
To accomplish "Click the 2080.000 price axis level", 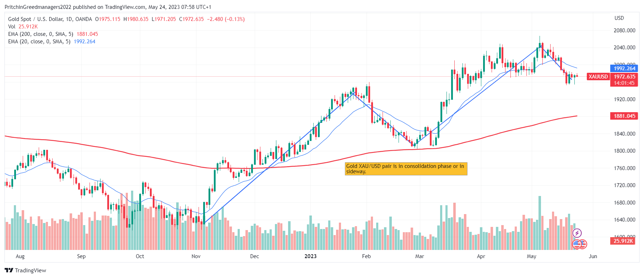I will pos(624,31).
